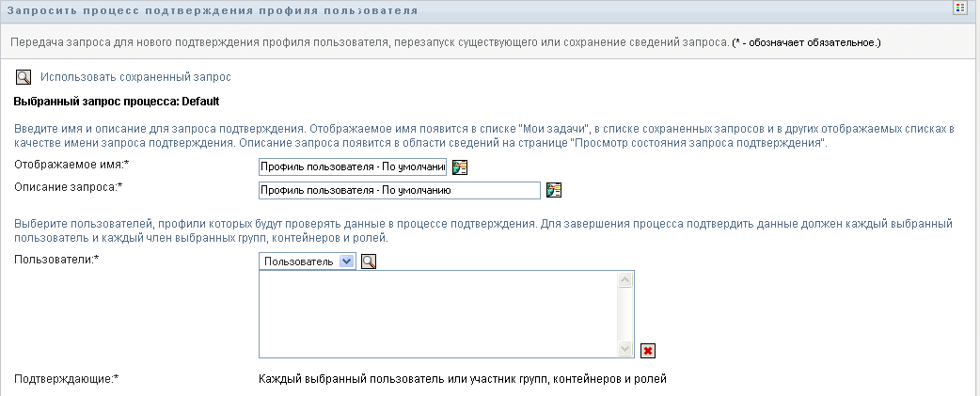Click the 'Описание запроса:*' label
This screenshot has height=396, width=980.
tap(68, 186)
